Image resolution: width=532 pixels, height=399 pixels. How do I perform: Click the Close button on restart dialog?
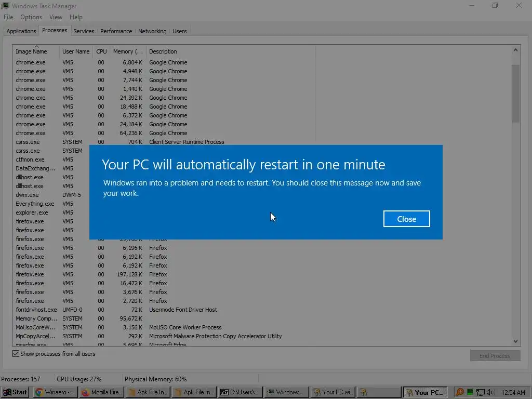click(406, 219)
